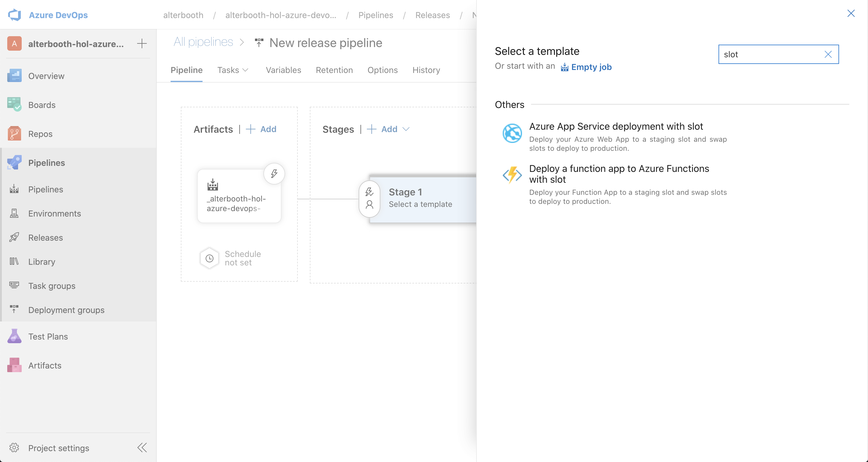
Task: Click Schedule not set icon
Action: (x=210, y=258)
